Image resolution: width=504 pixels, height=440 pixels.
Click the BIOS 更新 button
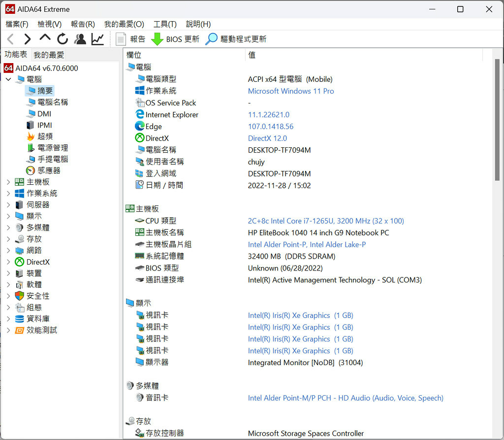pos(175,39)
